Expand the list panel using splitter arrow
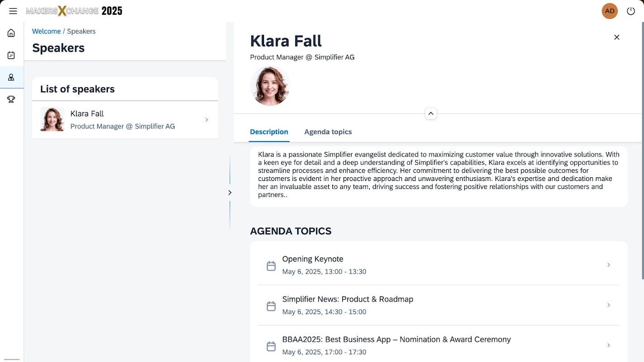Viewport: 644px width, 362px height. 230,193
